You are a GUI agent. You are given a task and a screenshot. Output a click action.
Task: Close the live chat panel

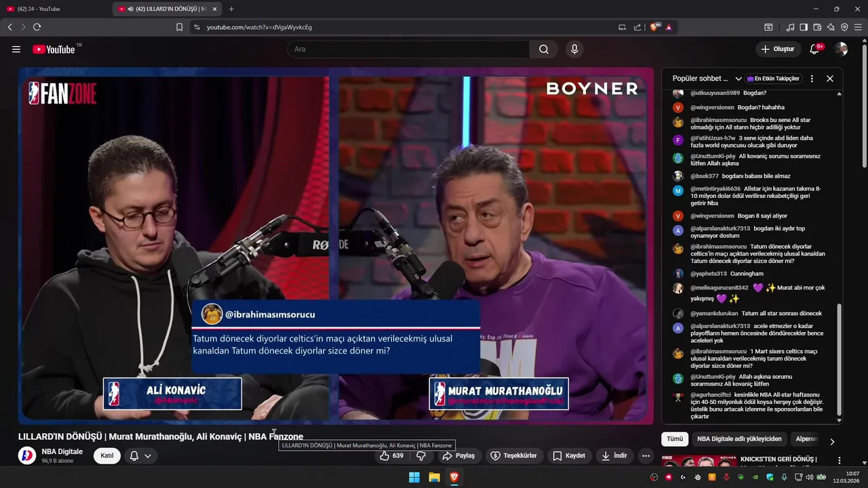[830, 79]
